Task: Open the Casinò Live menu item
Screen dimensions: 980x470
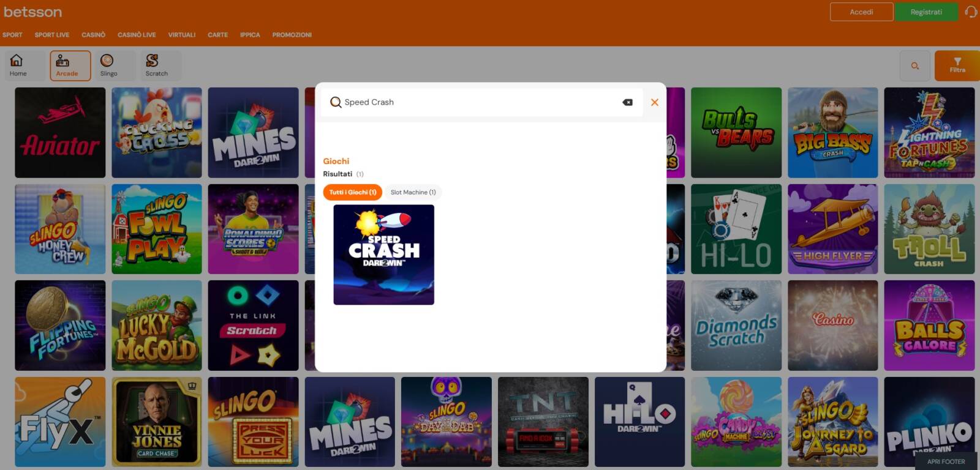Action: [137, 35]
